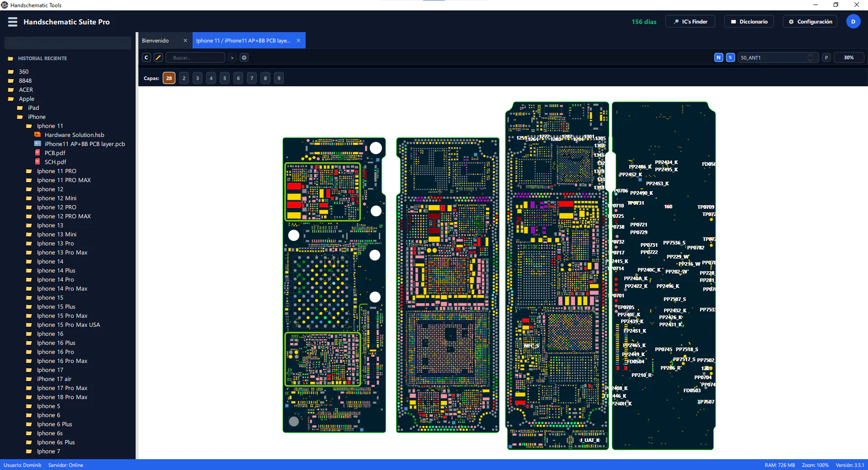
Task: Open the hamburger menu in the header
Action: click(13, 22)
